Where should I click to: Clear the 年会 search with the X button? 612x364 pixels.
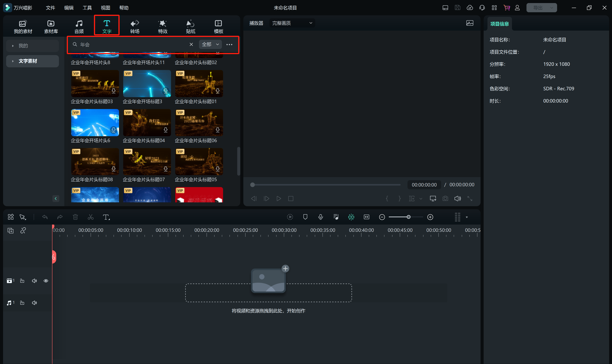[x=191, y=44]
